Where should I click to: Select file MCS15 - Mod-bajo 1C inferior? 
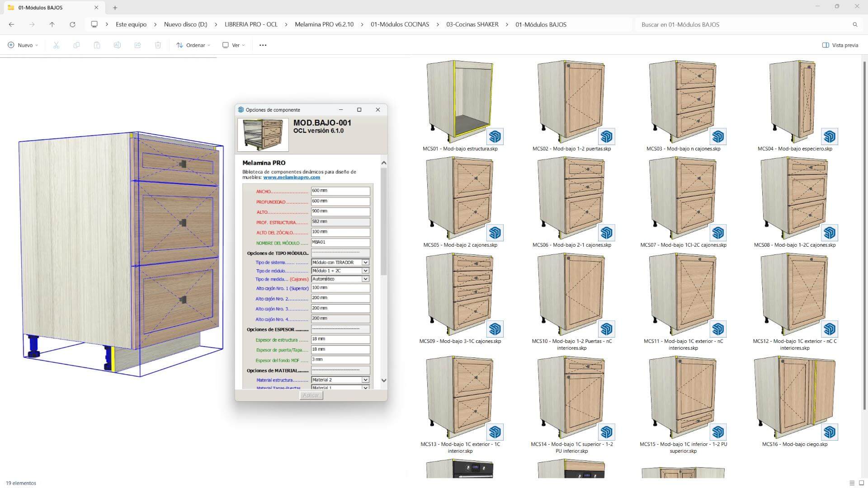(x=683, y=404)
